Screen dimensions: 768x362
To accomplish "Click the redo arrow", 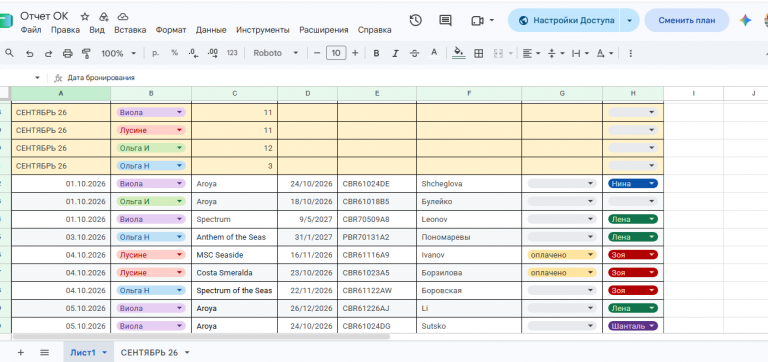I will coord(48,53).
